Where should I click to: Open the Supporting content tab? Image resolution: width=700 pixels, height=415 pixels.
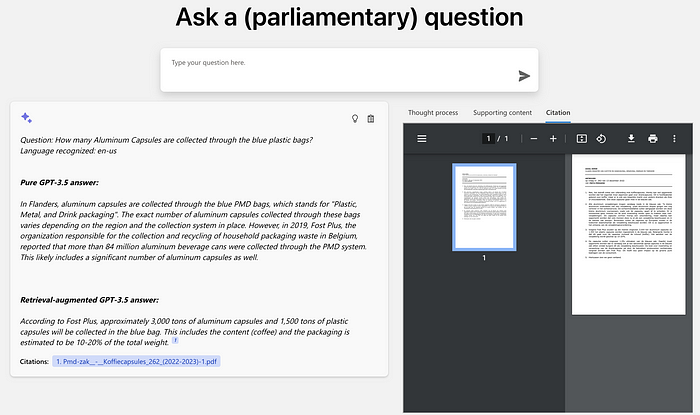[502, 112]
